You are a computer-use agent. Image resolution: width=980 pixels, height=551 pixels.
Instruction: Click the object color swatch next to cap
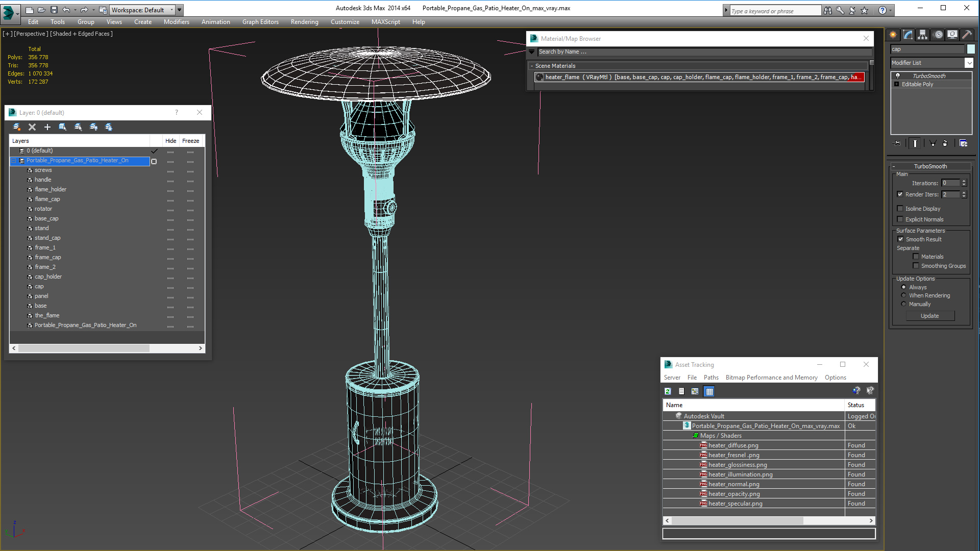click(x=970, y=49)
